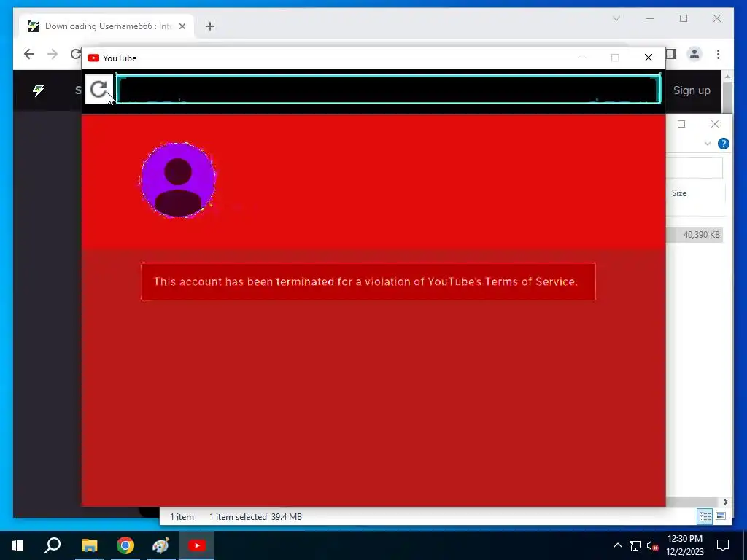
Task: Go forward in Chrome browser
Action: click(x=53, y=54)
